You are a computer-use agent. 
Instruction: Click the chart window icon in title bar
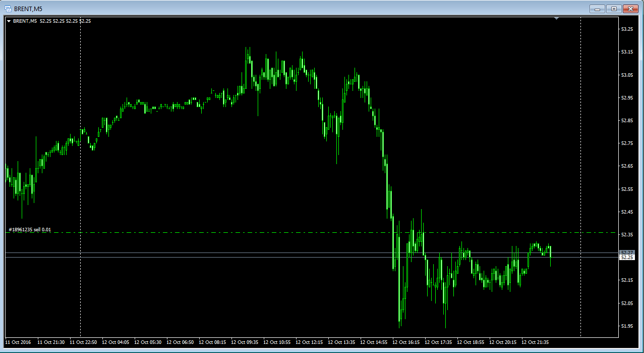[9, 9]
